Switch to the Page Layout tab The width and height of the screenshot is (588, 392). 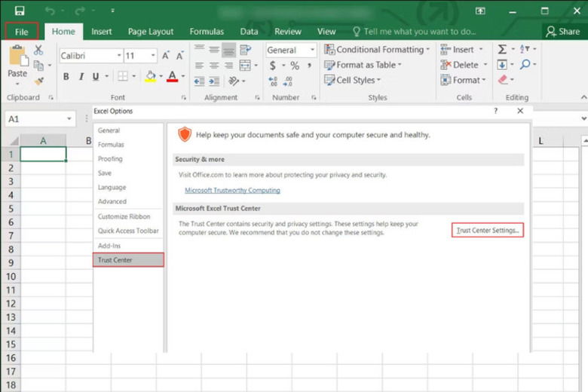pos(151,32)
